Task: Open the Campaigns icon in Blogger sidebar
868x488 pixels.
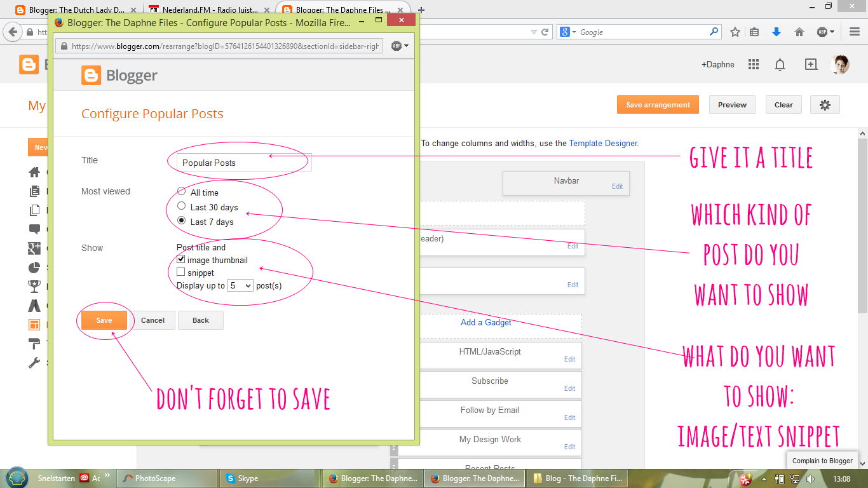Action: [x=34, y=306]
